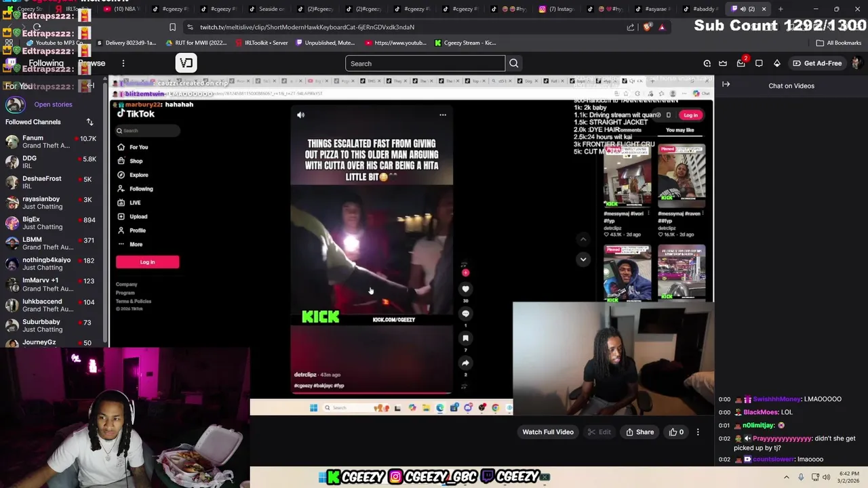
Task: Open the Prime loot crown icon
Action: click(723, 63)
